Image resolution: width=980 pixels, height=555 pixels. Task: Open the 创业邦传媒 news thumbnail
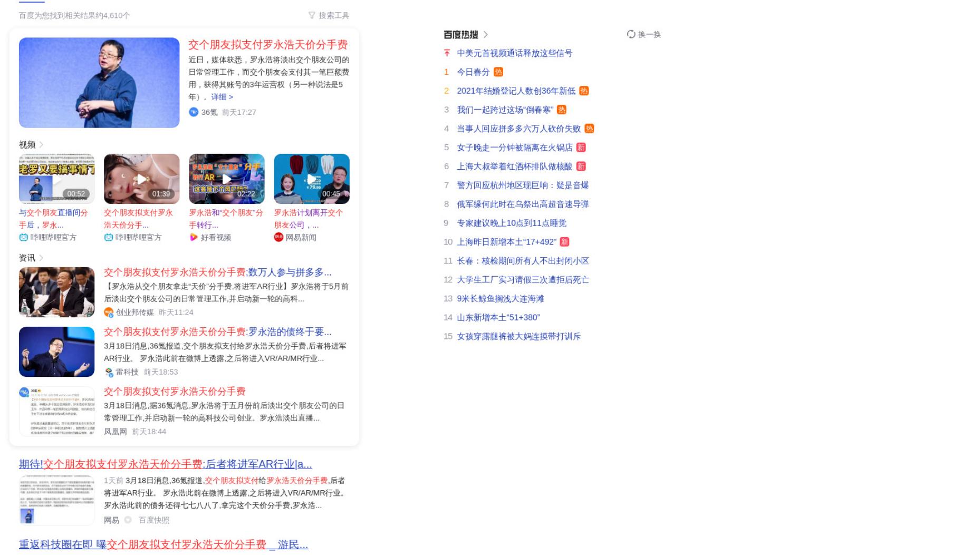click(x=56, y=292)
